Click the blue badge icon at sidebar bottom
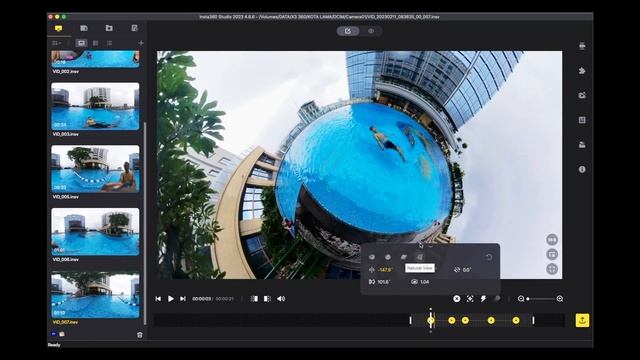Screen dimensions: 640x360 [x=54, y=334]
